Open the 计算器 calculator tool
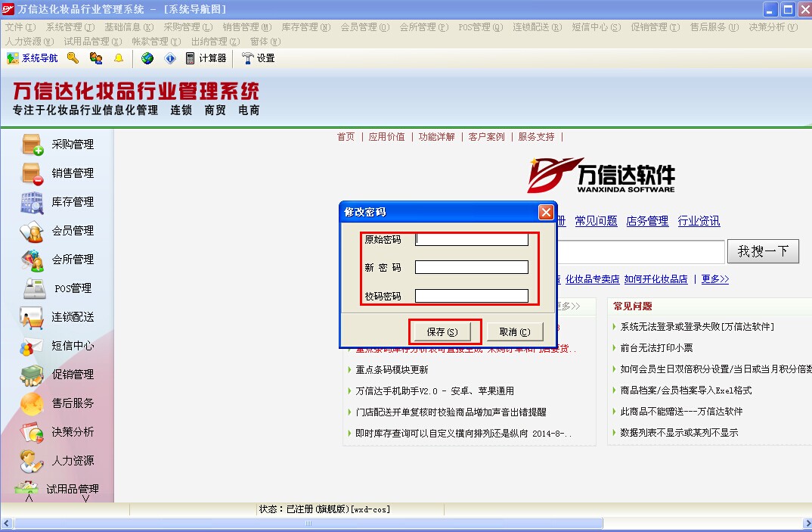 click(x=206, y=58)
